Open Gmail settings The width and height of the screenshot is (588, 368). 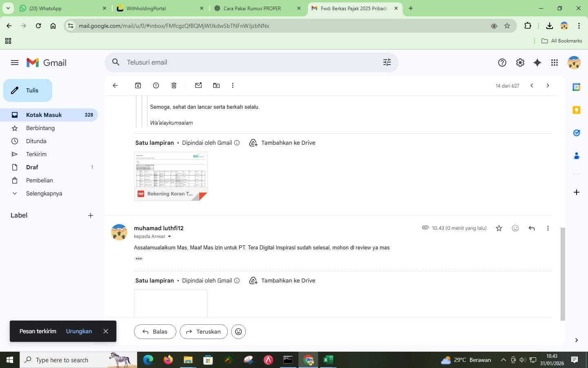tap(519, 62)
